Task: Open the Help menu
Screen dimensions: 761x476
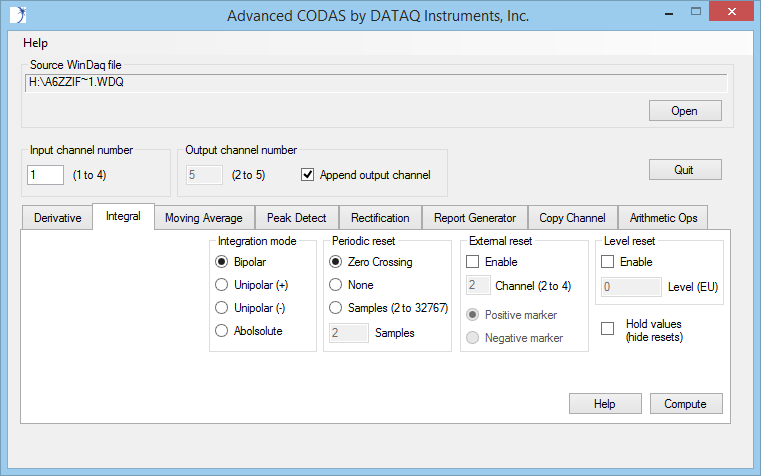Action: (35, 43)
